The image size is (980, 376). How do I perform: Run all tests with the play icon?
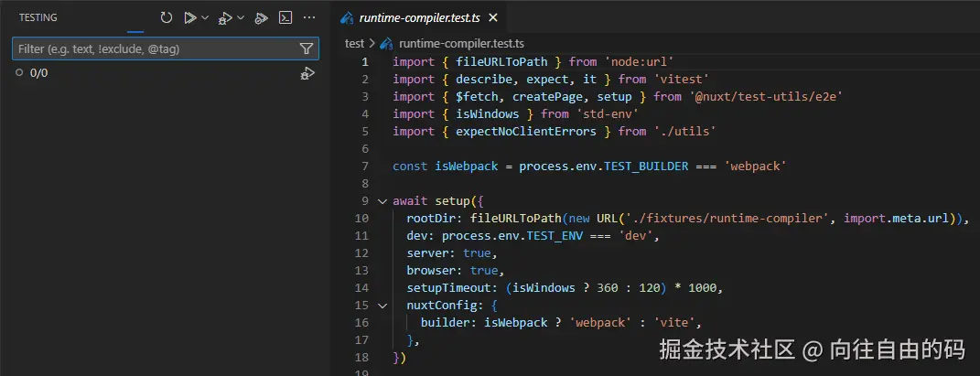tap(189, 17)
